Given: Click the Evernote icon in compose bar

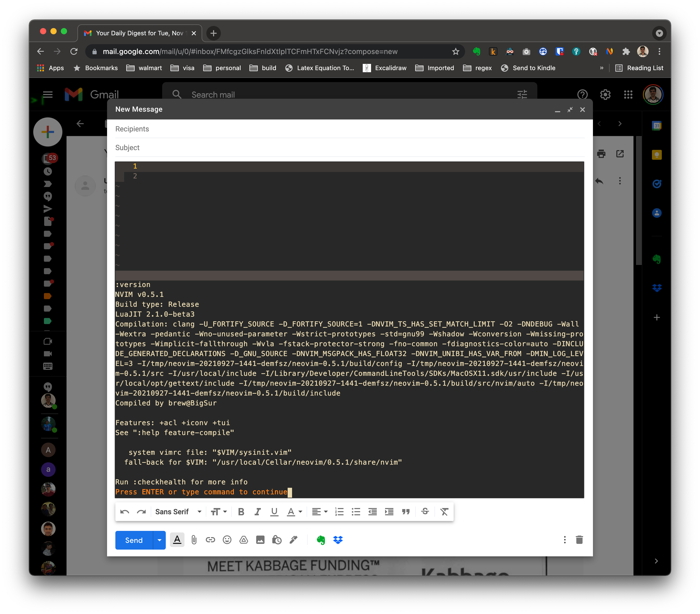Looking at the screenshot, I should 321,540.
